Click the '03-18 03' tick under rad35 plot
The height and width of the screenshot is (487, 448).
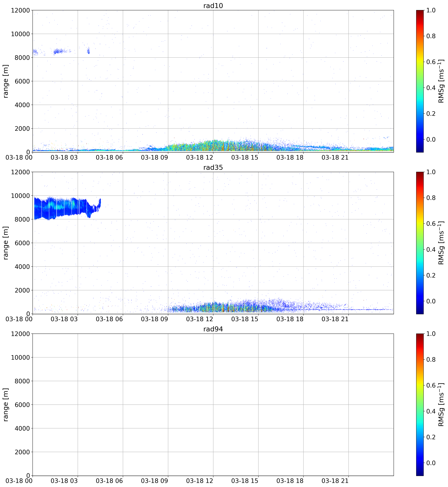point(64,319)
